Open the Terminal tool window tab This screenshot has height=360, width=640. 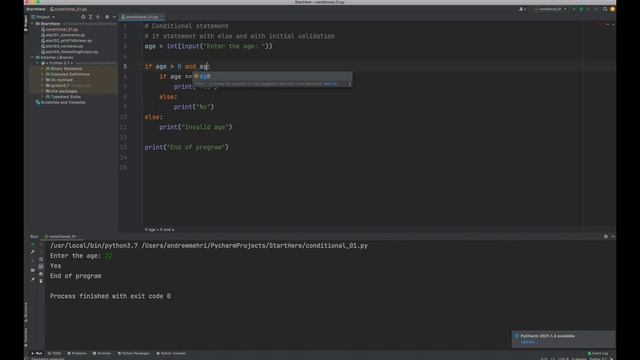pyautogui.click(x=102, y=353)
